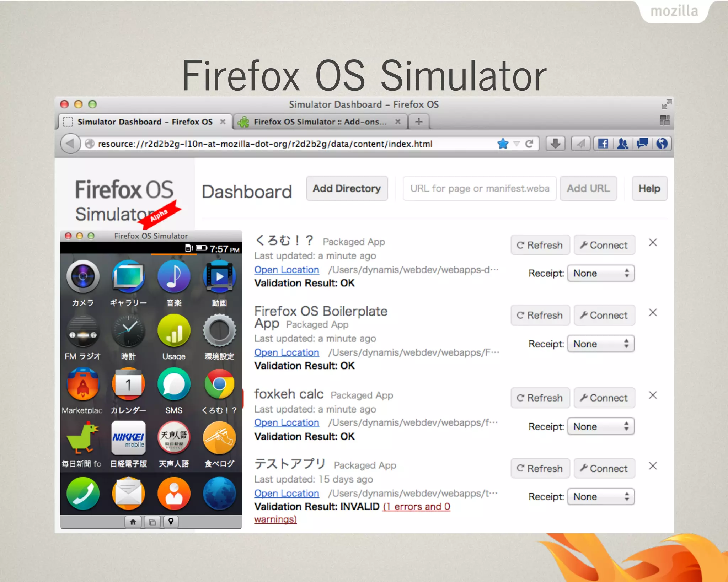Open the Facebook chat bubbles toolbar icon

point(642,144)
